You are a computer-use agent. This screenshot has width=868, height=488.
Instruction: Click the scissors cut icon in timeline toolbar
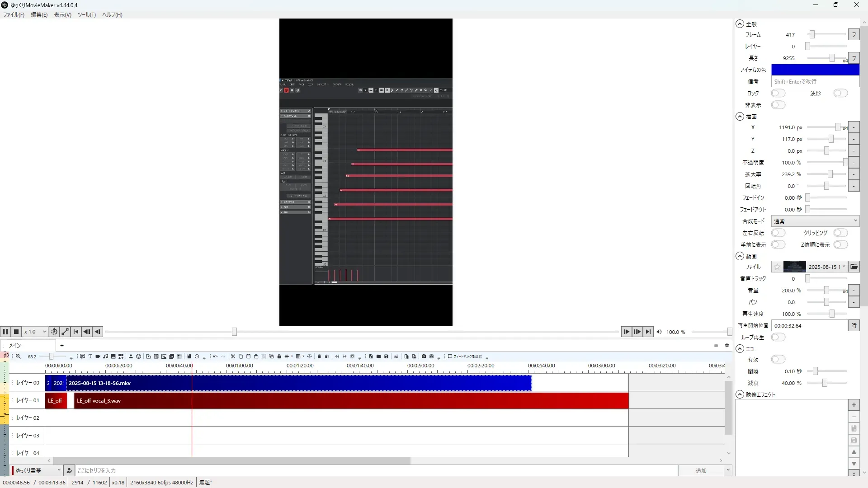point(233,357)
